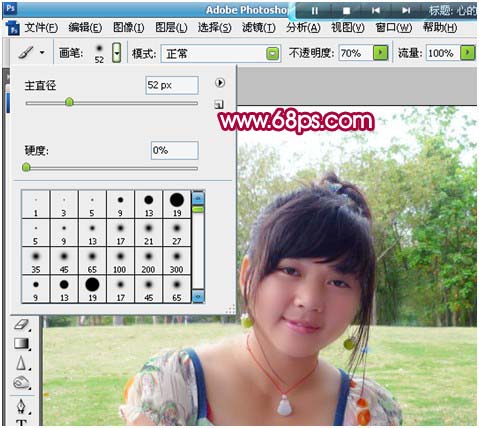Open the 视图(V) menu
Screen dimensions: 479x428
click(347, 27)
